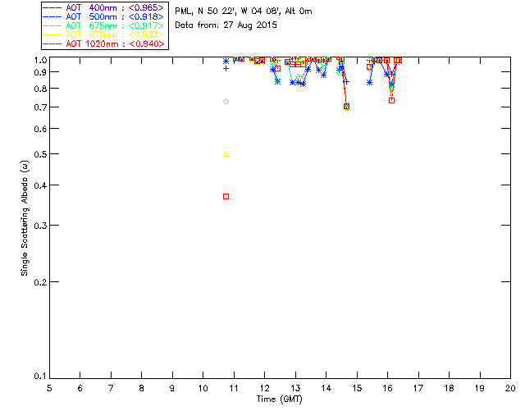Pick the green diamond marker near 0.73
525x420 pixels.
point(226,102)
